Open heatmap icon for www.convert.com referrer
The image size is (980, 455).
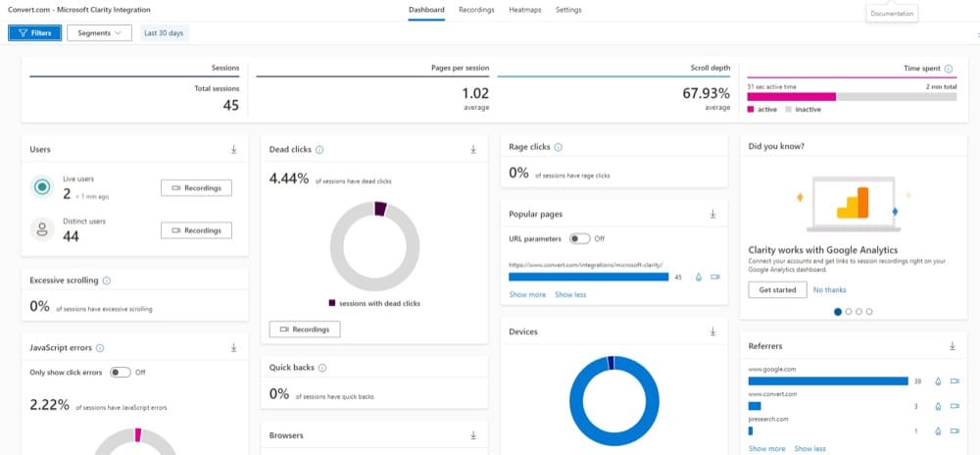(938, 406)
